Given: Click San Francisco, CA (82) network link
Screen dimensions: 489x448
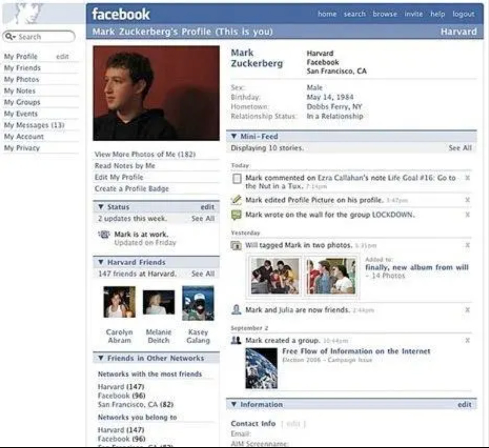Looking at the screenshot, I should pyautogui.click(x=135, y=404).
